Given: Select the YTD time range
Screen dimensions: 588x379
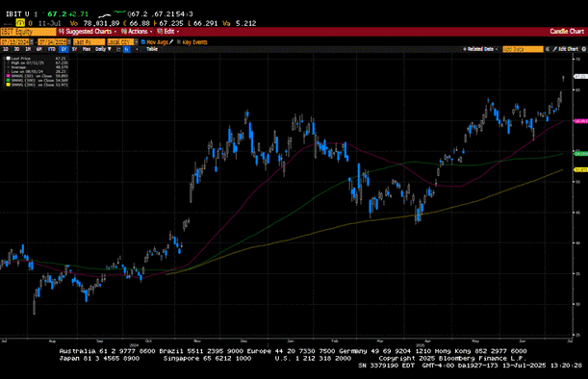Looking at the screenshot, I should [51, 49].
